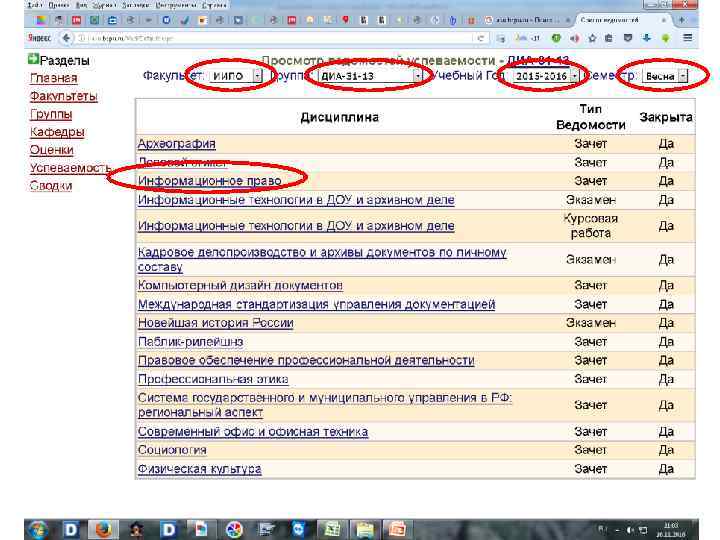
Task: Open the Социология discipline link
Action: coord(172,450)
